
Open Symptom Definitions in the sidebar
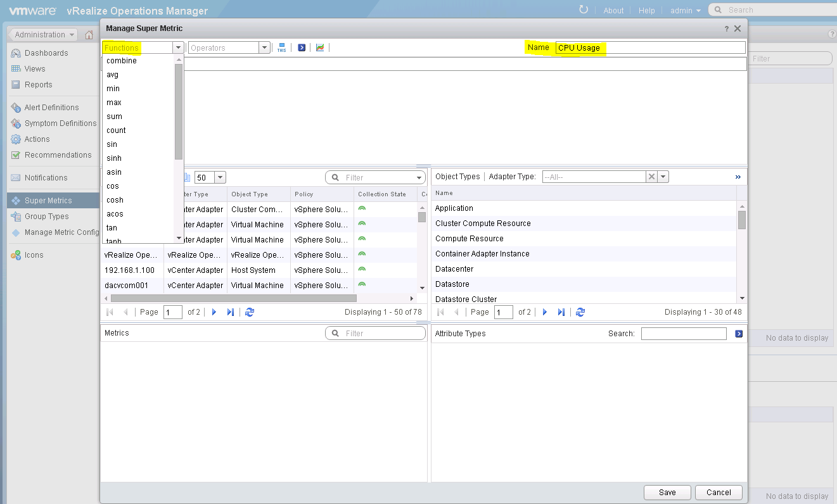tap(60, 123)
